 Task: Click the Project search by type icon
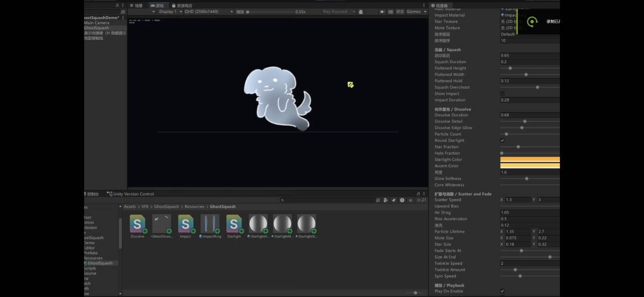386,200
